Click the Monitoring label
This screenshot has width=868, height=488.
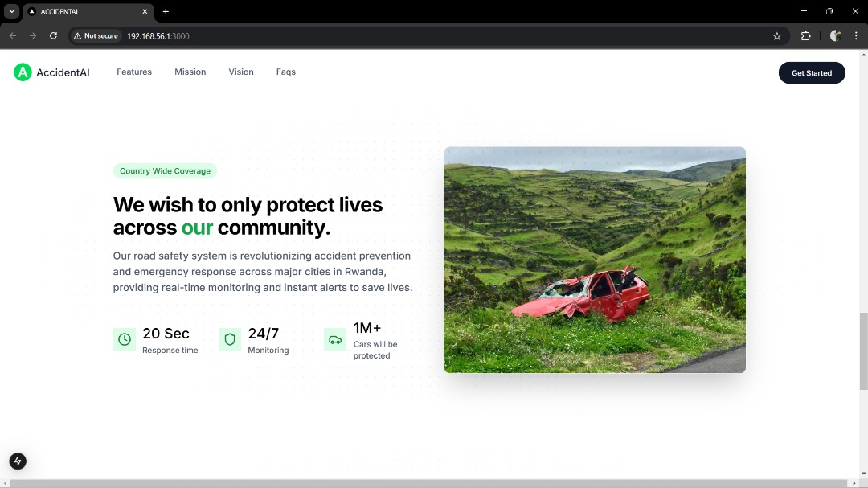click(x=268, y=350)
